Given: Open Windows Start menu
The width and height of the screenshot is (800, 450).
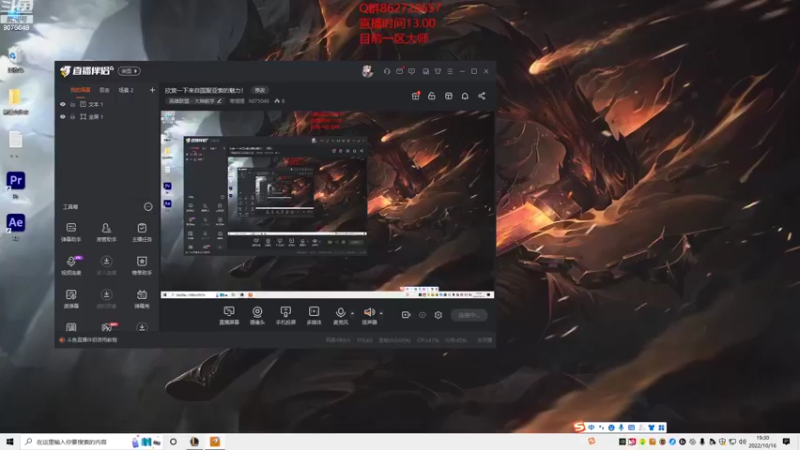Looking at the screenshot, I should click(x=10, y=442).
